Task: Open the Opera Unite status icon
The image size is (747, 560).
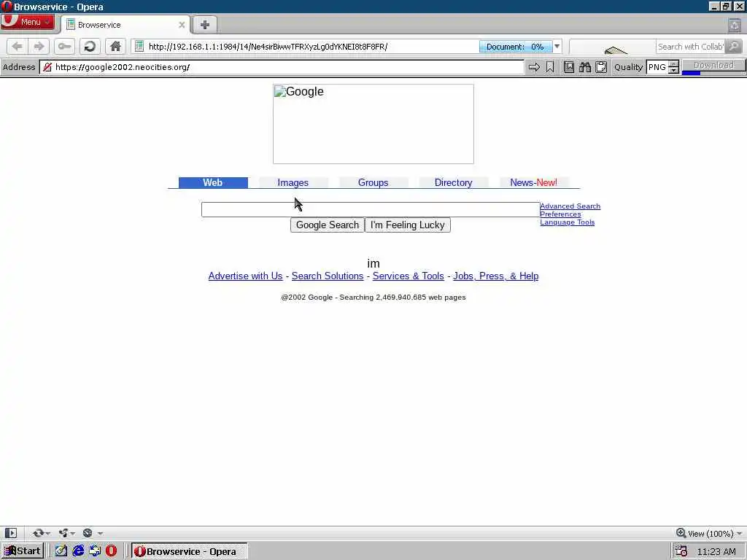Action: click(66, 533)
